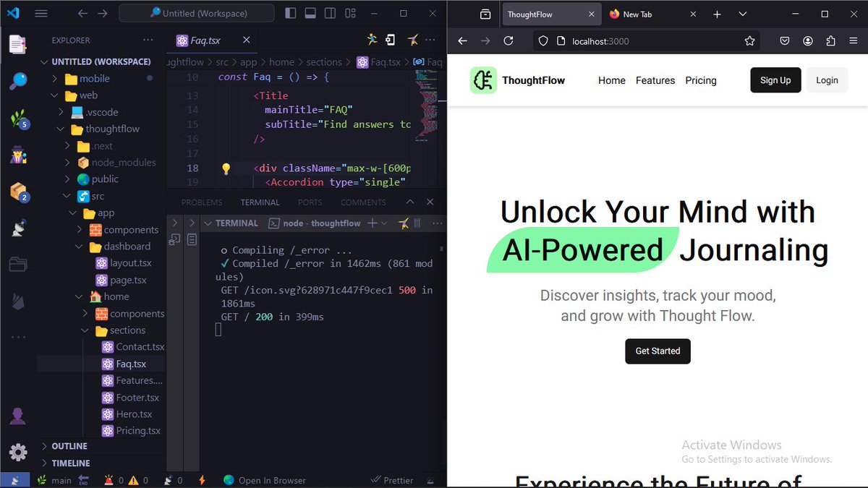Click new terminal plus icon
This screenshot has height=488, width=868.
click(x=373, y=223)
